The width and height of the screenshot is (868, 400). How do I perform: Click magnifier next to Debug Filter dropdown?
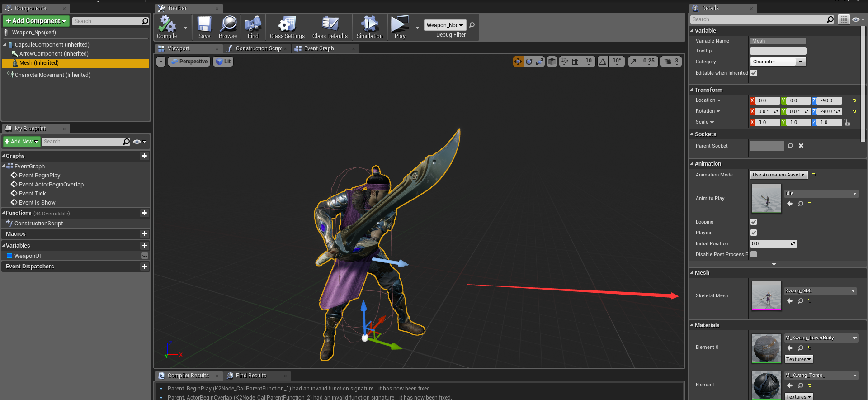click(x=472, y=25)
